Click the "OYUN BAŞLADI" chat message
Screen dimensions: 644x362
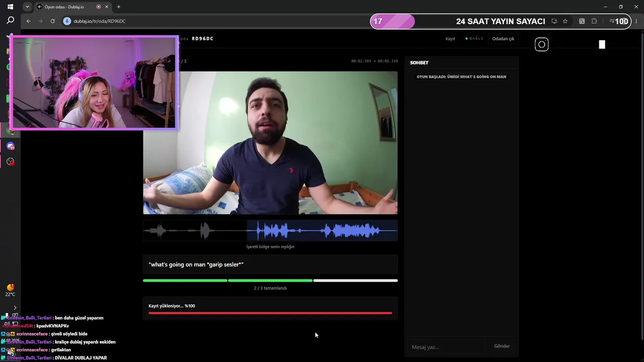pyautogui.click(x=461, y=77)
